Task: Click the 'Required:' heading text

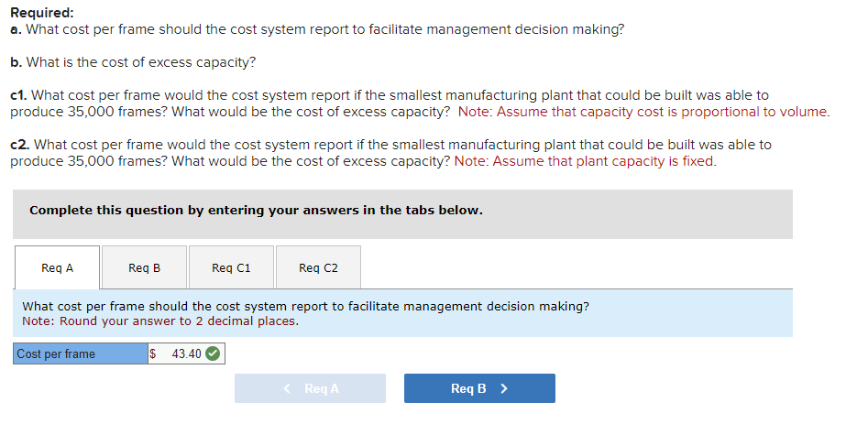Action: pyautogui.click(x=42, y=13)
